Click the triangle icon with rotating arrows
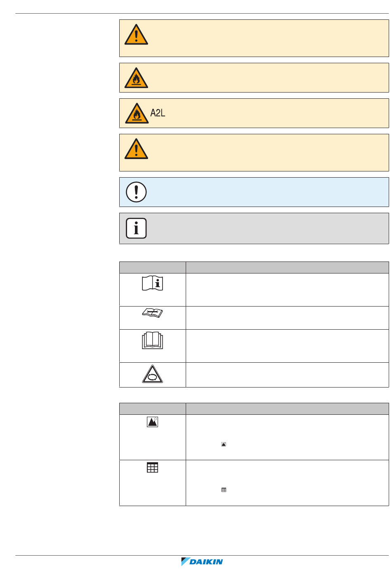 153,374
